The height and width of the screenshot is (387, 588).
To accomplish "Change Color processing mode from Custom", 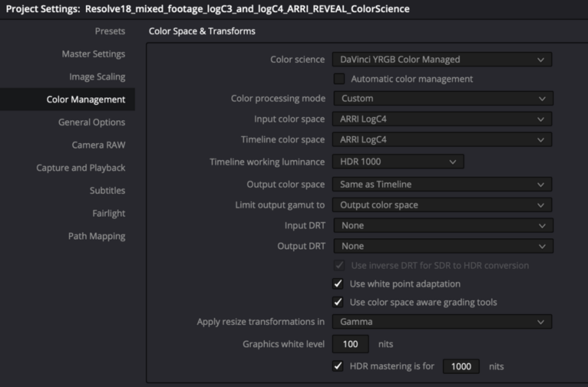I will click(443, 99).
